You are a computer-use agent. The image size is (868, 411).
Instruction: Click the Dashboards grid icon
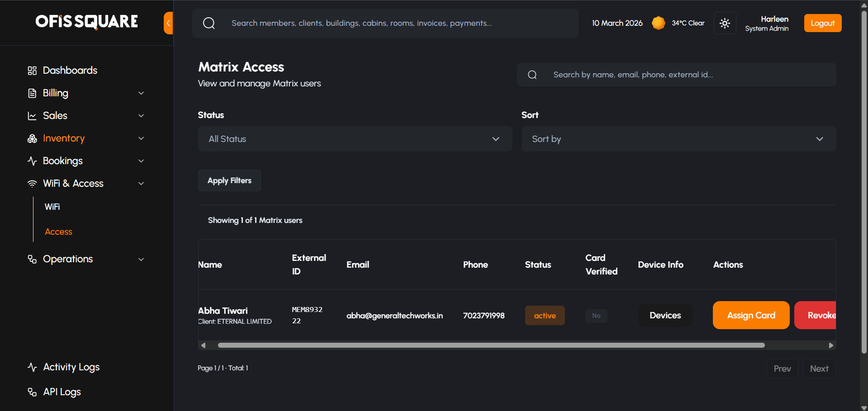(32, 71)
